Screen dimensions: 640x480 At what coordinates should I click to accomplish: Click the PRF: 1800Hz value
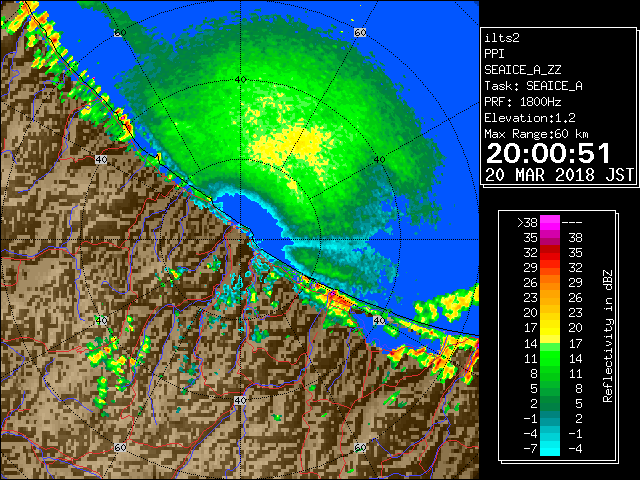click(x=522, y=102)
